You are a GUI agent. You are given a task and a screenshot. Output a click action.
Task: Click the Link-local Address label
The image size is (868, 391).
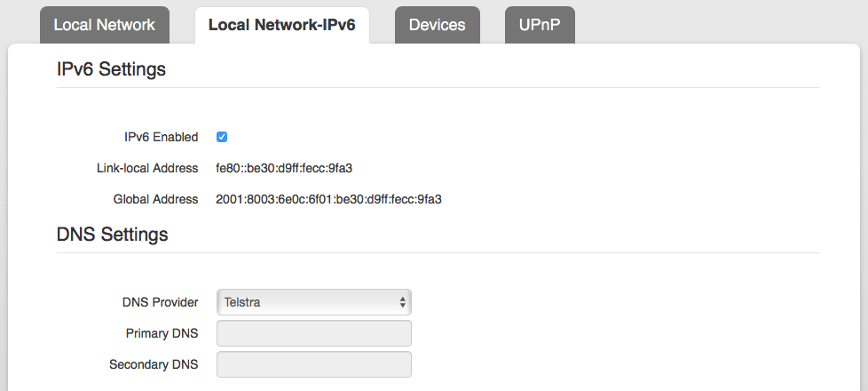[147, 168]
